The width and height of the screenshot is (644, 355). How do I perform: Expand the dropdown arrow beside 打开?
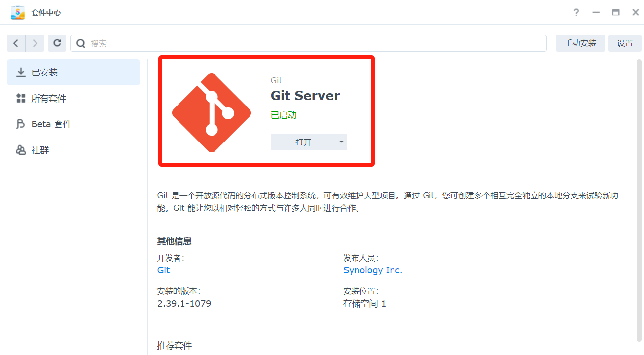(x=342, y=142)
